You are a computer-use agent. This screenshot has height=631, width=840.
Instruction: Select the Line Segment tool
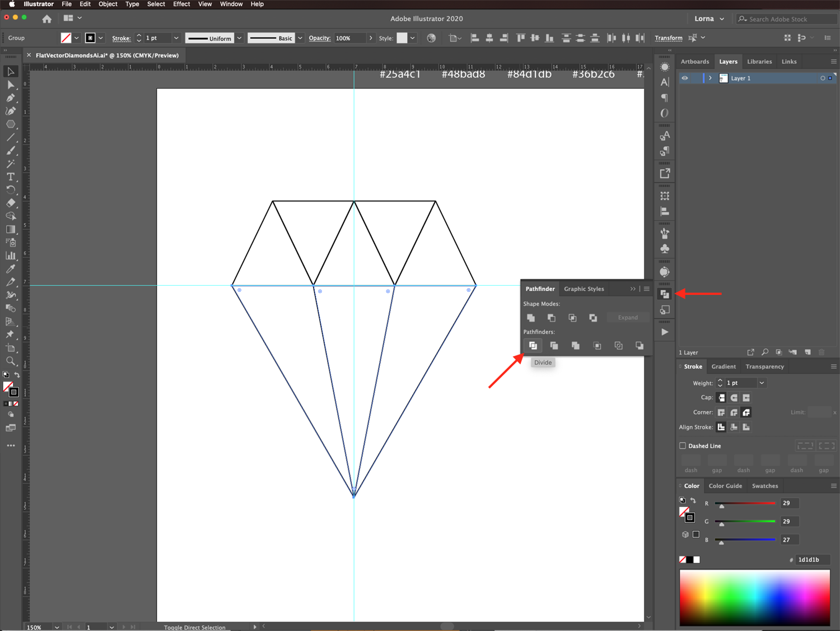(11, 137)
